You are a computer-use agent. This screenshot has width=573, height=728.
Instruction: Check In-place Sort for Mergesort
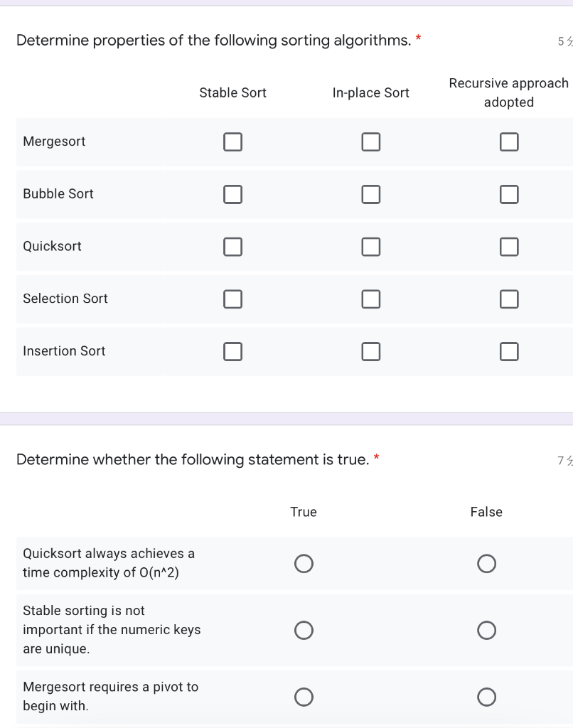point(370,142)
